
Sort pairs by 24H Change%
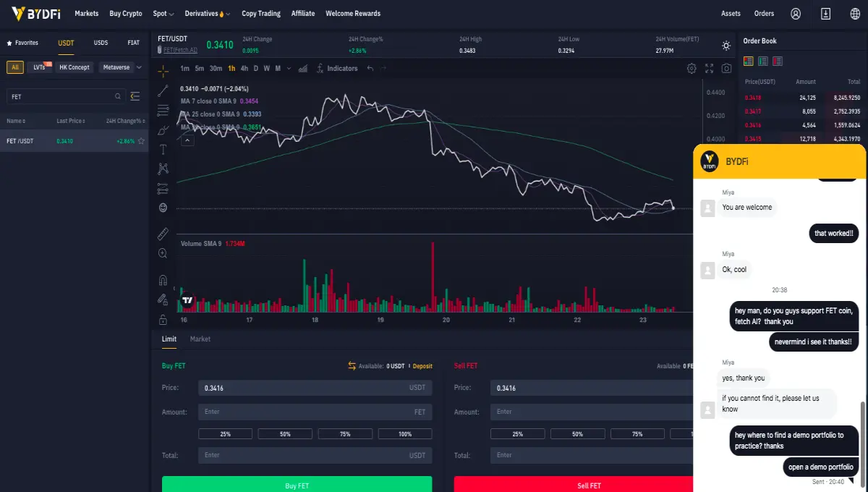(126, 121)
